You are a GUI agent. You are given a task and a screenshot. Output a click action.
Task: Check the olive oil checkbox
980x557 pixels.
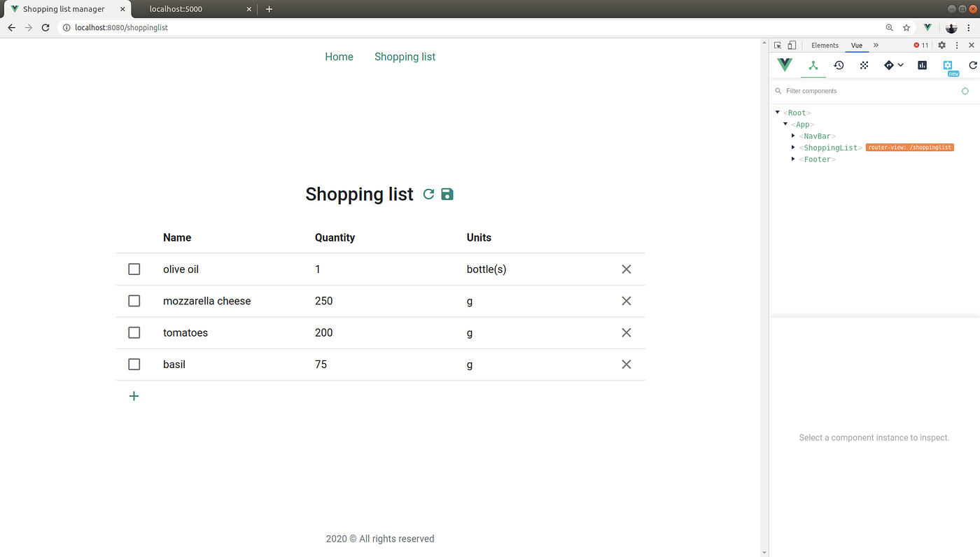134,269
